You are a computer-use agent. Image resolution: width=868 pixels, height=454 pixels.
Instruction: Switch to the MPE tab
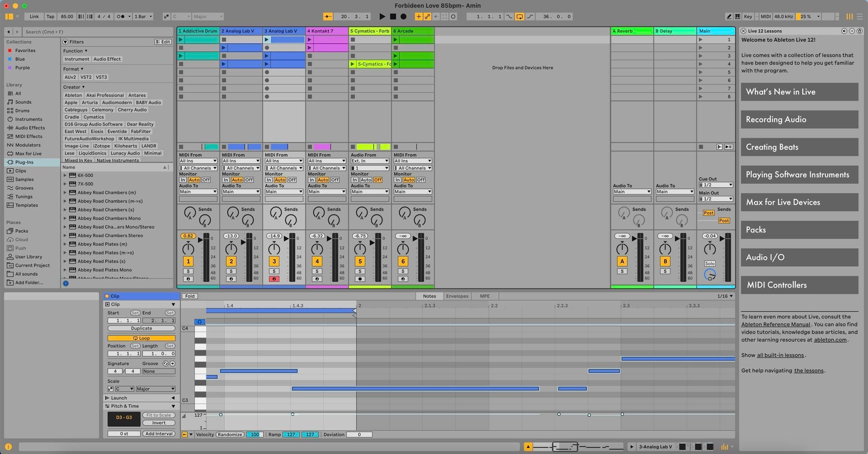(x=484, y=296)
